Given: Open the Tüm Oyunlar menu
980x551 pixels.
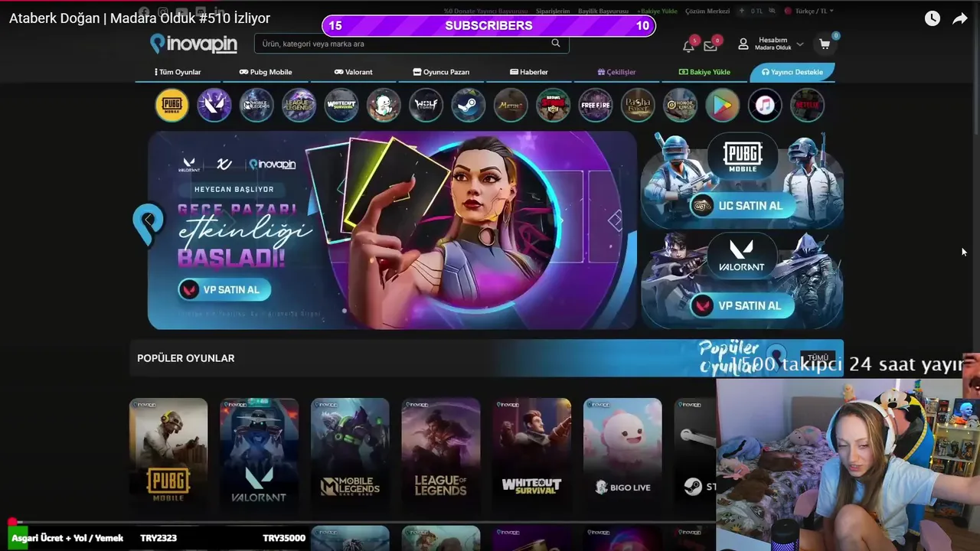Looking at the screenshot, I should click(178, 72).
